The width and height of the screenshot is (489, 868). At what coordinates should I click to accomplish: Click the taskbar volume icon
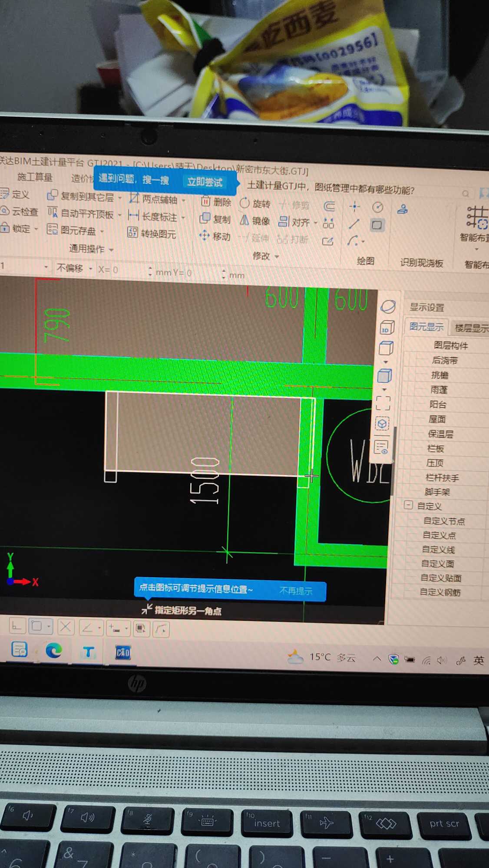[441, 660]
